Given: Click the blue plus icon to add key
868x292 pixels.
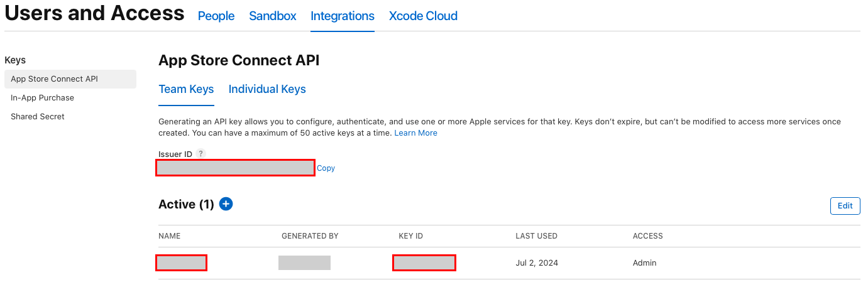Looking at the screenshot, I should click(226, 204).
